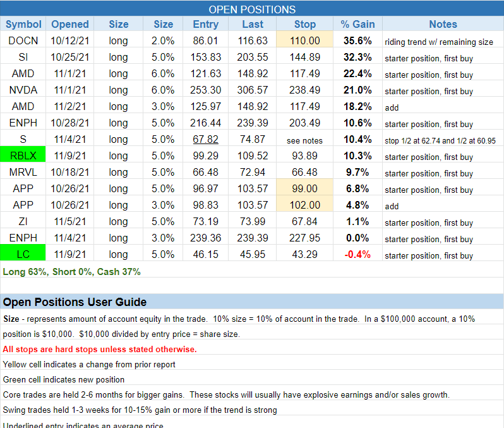Click the MRVL symbol cell

[23, 172]
